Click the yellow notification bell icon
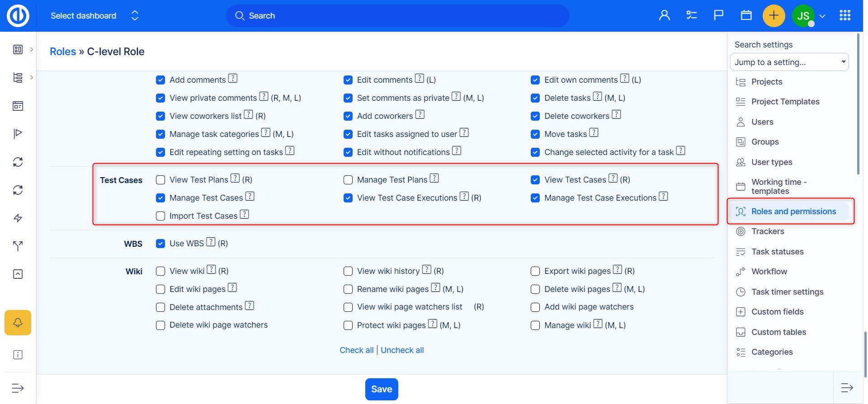The width and height of the screenshot is (868, 404). tap(18, 323)
